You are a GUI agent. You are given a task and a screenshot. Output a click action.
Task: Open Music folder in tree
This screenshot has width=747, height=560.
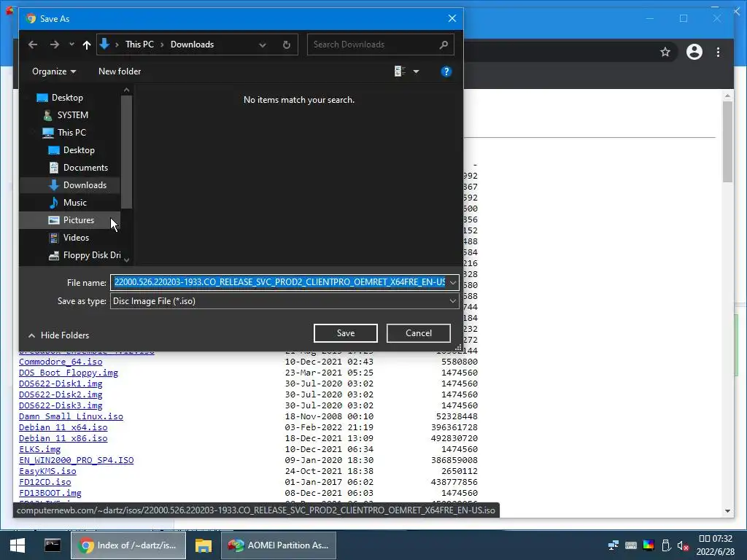point(75,203)
